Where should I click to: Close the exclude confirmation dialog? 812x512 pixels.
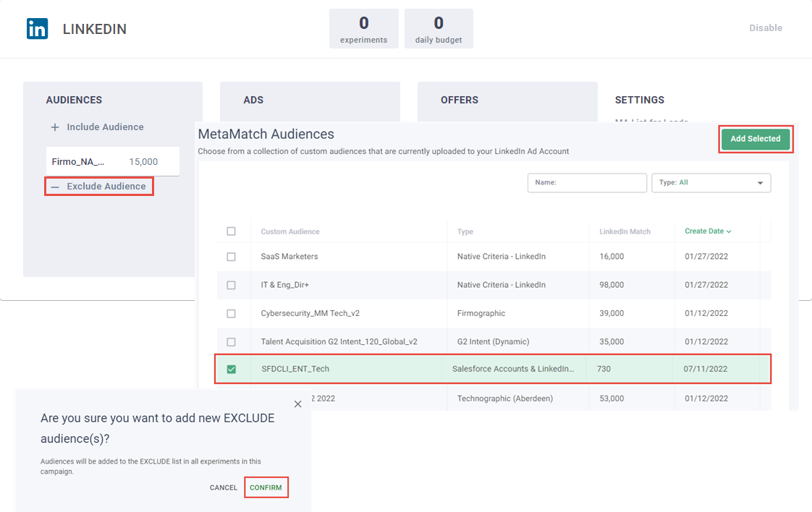click(x=298, y=404)
